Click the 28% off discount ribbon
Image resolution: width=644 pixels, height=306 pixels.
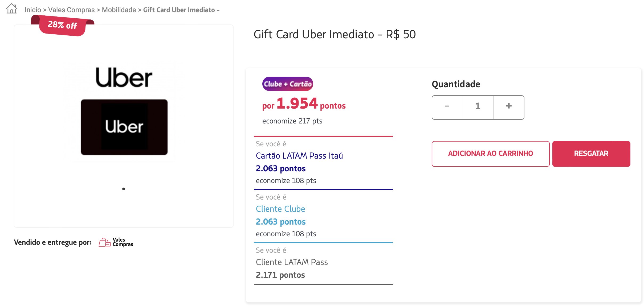(x=63, y=26)
